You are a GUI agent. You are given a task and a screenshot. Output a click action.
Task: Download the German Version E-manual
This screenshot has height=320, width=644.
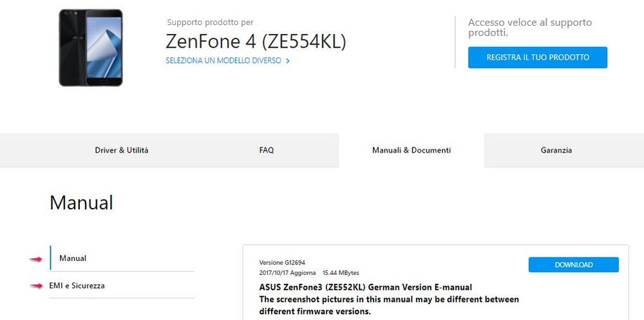pos(573,265)
